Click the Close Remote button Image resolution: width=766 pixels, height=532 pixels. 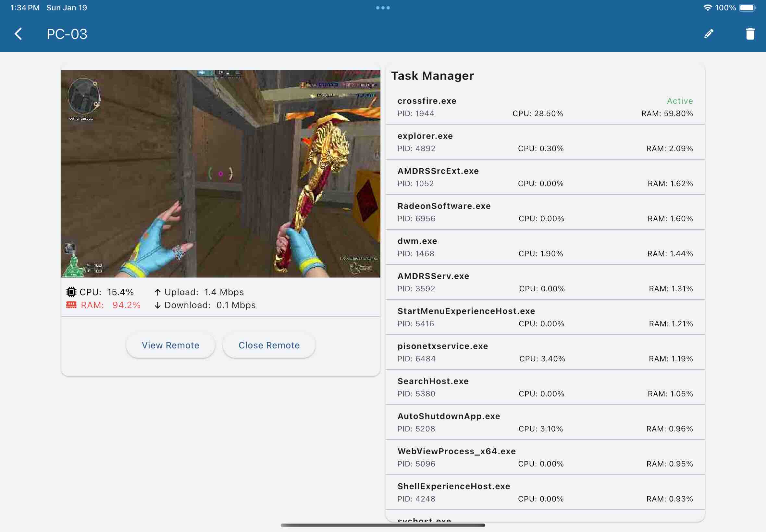[x=269, y=345]
